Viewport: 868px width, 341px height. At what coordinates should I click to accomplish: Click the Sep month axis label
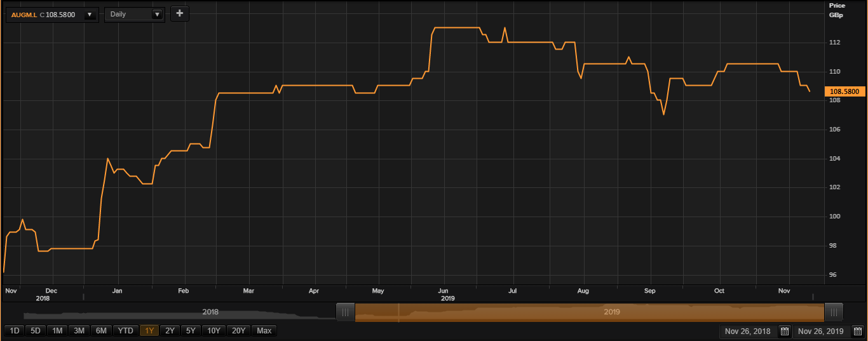point(649,291)
